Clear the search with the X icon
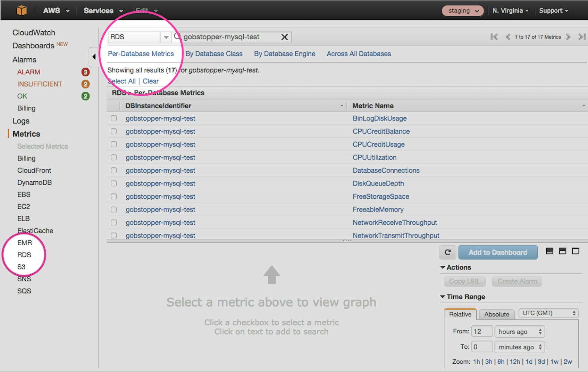Screen dimensions: 588x372 (284, 37)
